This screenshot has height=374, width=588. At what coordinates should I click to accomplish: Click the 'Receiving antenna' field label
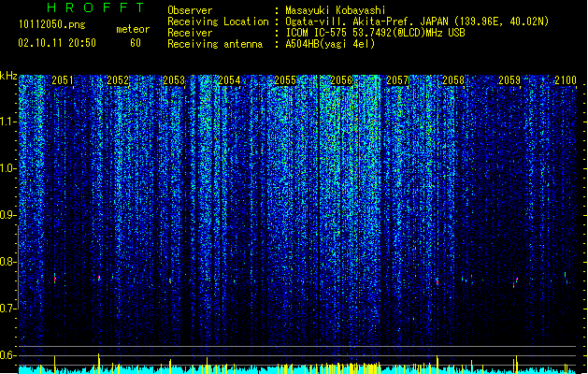[215, 44]
